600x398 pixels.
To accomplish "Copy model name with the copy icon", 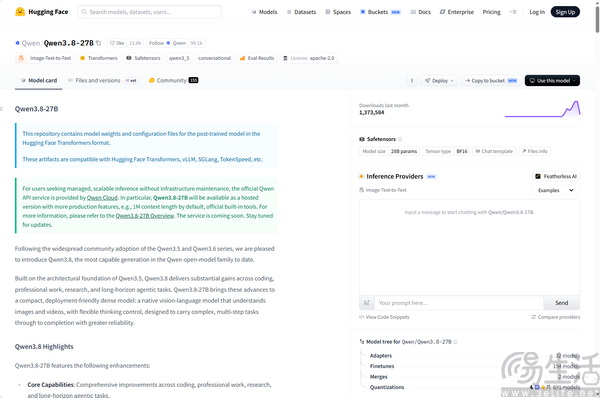I will pyautogui.click(x=99, y=43).
